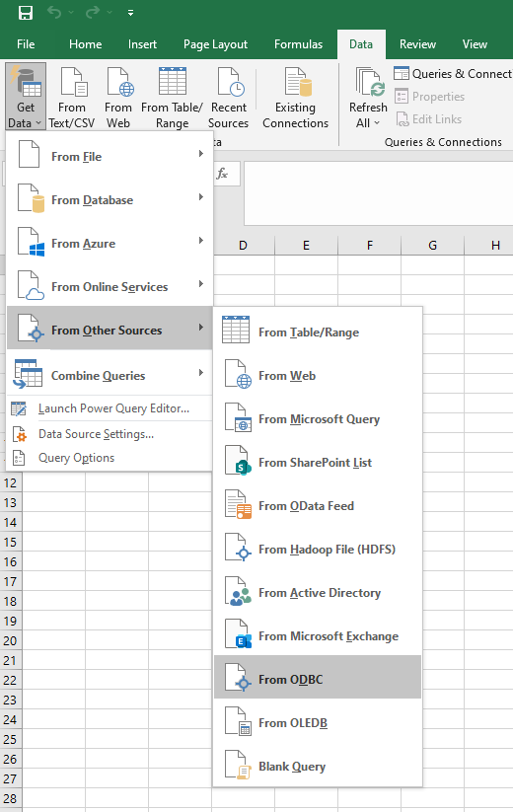The image size is (513, 812).
Task: Click From Text/CSV in the ribbon
Action: click(x=72, y=97)
